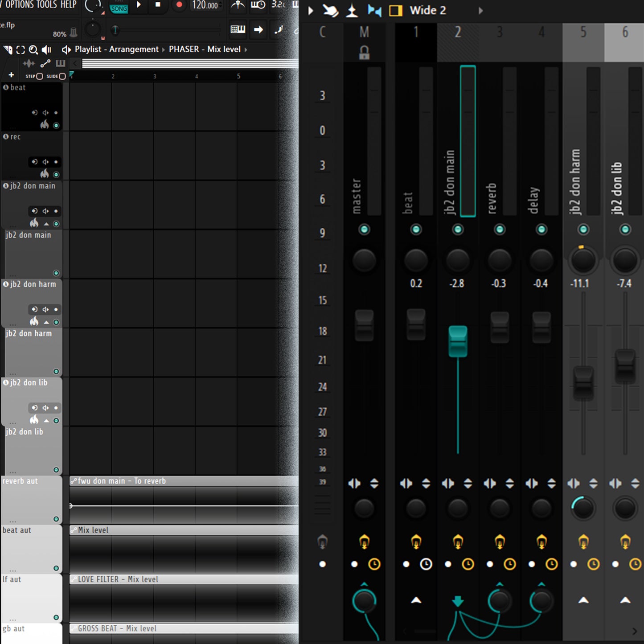Enable the STEP checkbox

[x=39, y=76]
